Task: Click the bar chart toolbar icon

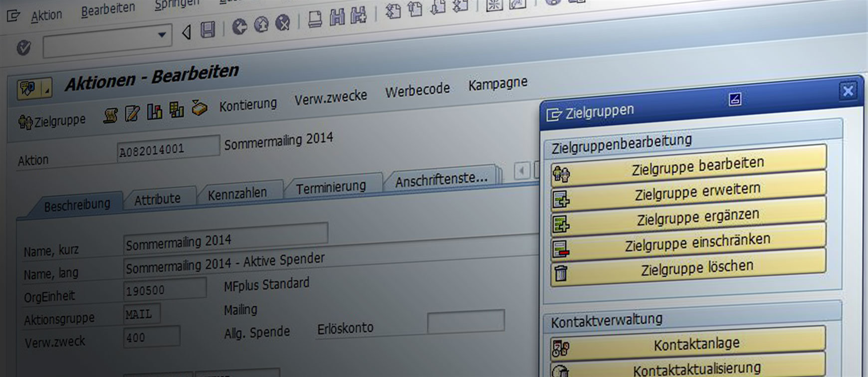Action: [154, 111]
